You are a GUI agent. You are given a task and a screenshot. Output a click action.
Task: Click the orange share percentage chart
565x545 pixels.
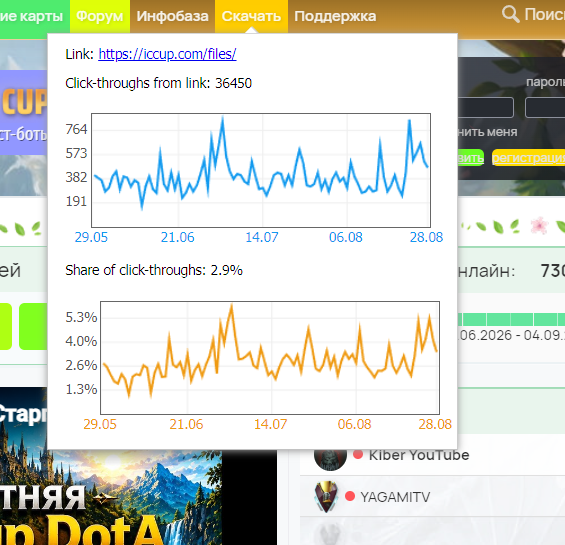pos(270,358)
